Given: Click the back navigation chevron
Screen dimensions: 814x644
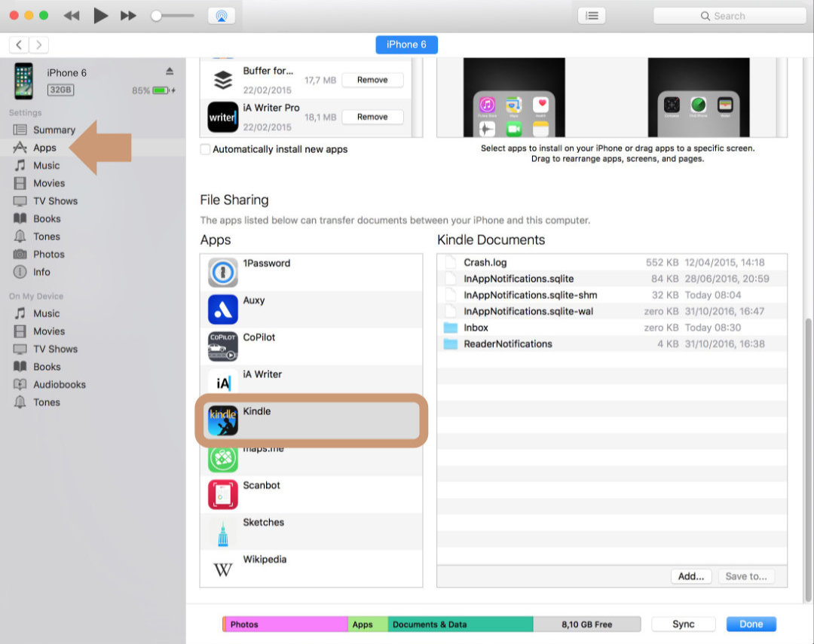Looking at the screenshot, I should [17, 44].
